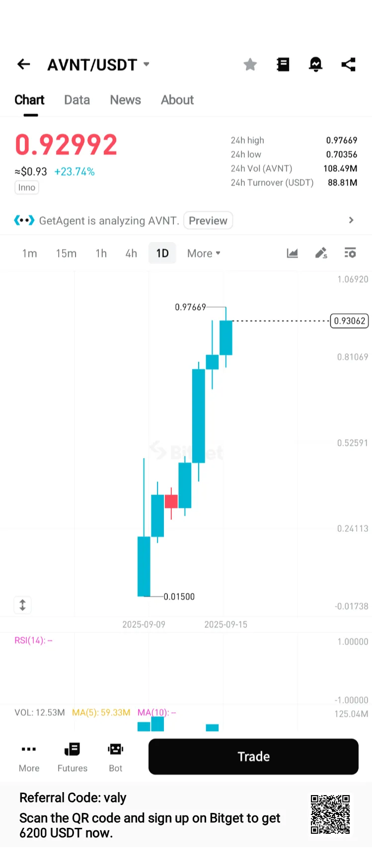The width and height of the screenshot is (372, 868).
Task: Open Futures trading
Action: pos(73,757)
